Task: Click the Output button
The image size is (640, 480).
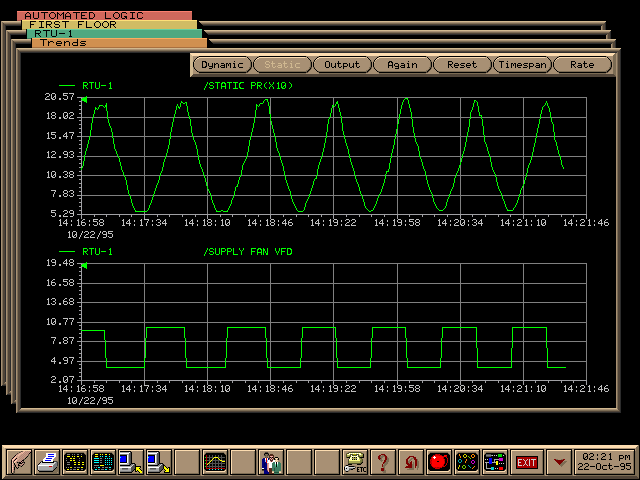Action: (x=342, y=65)
